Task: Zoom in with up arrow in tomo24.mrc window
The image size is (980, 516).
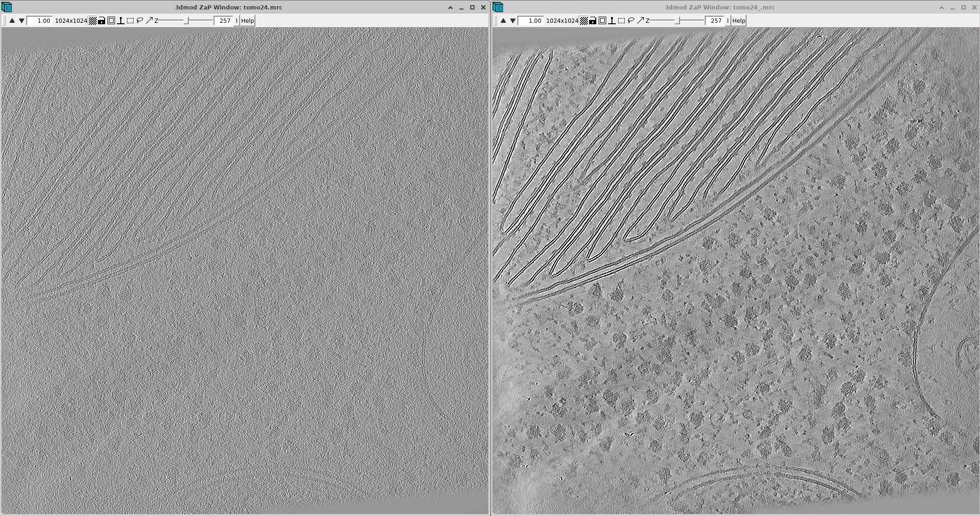Action: [12, 20]
